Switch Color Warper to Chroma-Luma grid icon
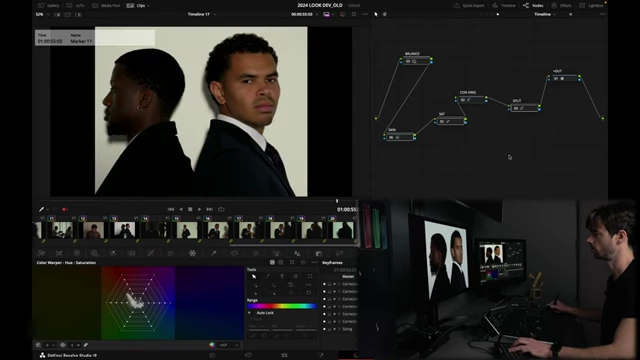The height and width of the screenshot is (360, 640). 281,262
